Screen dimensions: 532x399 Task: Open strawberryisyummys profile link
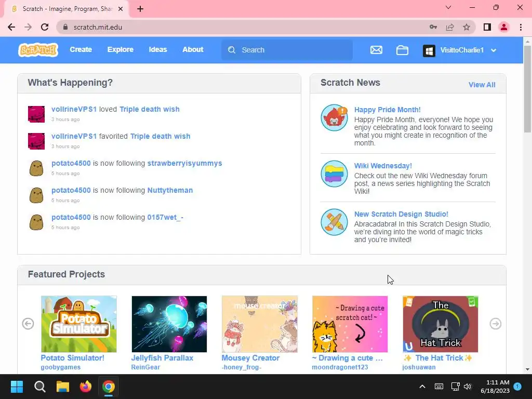pos(184,163)
